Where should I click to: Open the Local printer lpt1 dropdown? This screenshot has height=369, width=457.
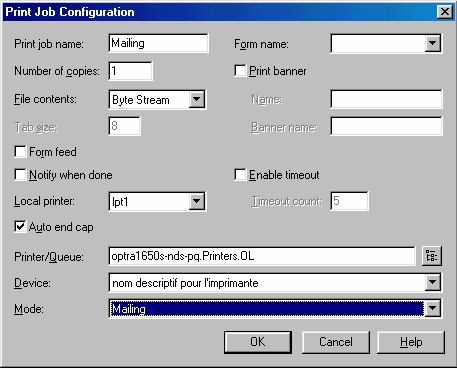(197, 201)
